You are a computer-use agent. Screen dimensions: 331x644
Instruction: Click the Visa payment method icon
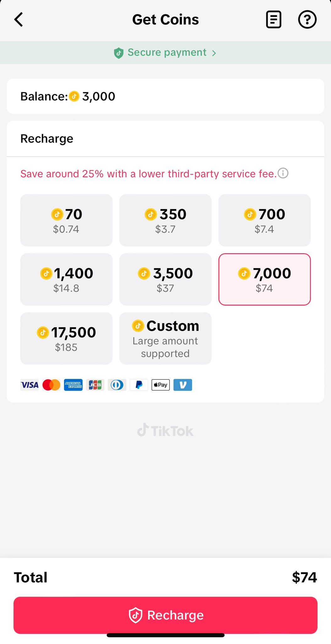[x=29, y=385]
